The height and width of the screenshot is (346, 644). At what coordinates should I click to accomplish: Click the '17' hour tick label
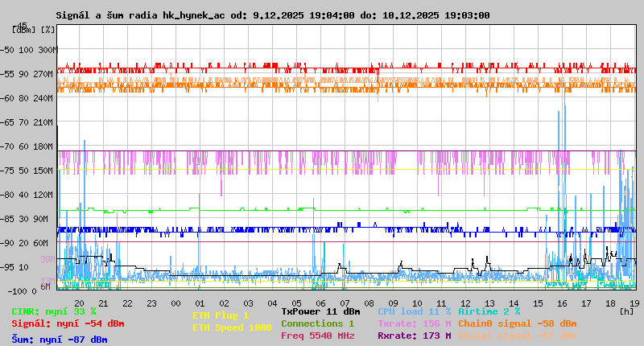click(587, 303)
